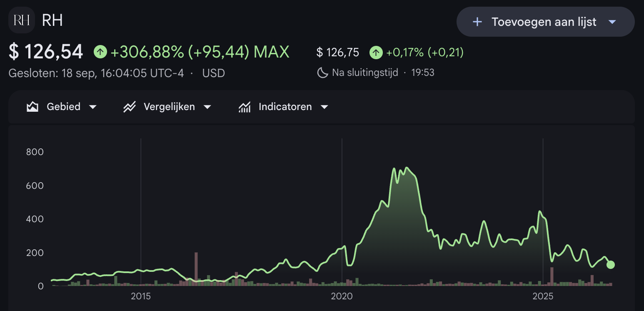
Task: Open the Indicatoren menu
Action: click(284, 107)
